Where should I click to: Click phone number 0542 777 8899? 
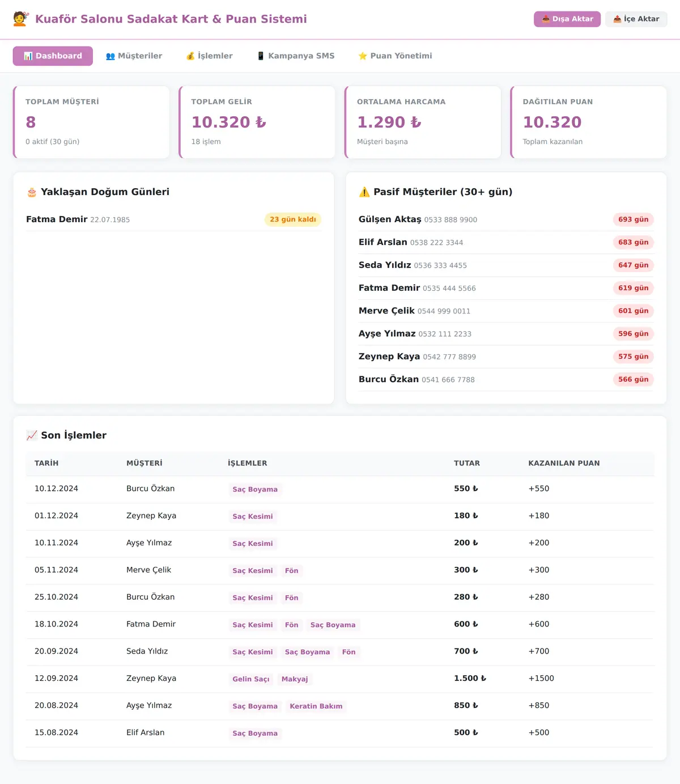pyautogui.click(x=449, y=357)
